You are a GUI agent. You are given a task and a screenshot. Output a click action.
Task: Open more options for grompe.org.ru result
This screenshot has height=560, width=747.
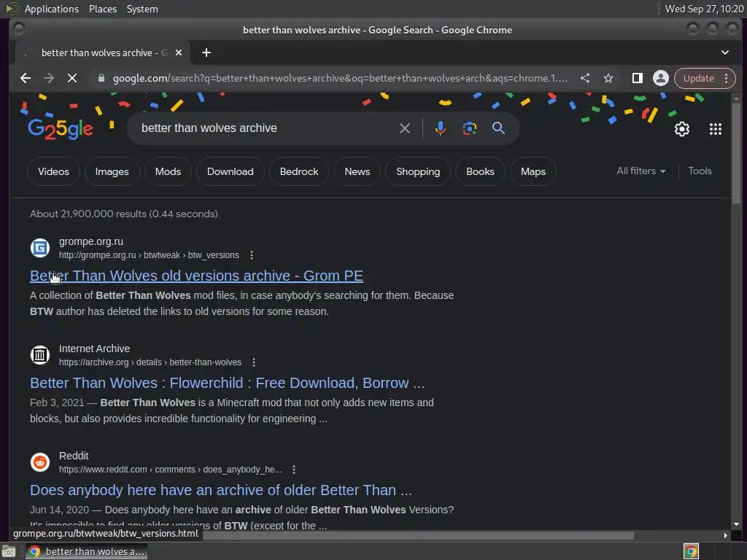[x=252, y=255]
